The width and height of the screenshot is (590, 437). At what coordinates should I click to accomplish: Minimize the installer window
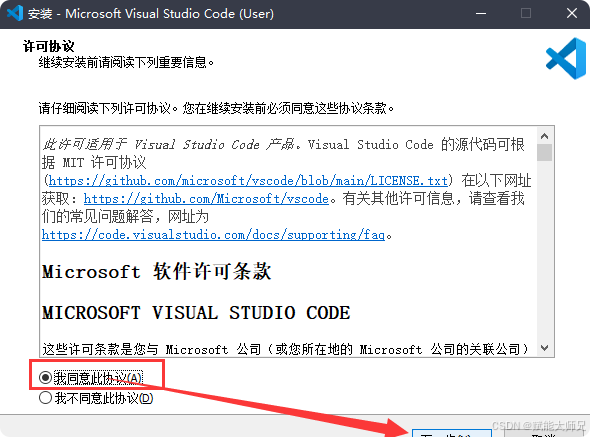(x=481, y=14)
